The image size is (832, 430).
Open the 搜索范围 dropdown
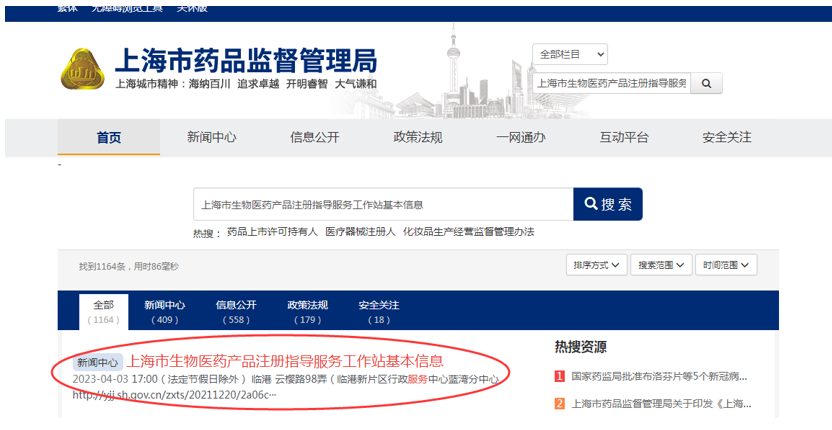(x=664, y=265)
